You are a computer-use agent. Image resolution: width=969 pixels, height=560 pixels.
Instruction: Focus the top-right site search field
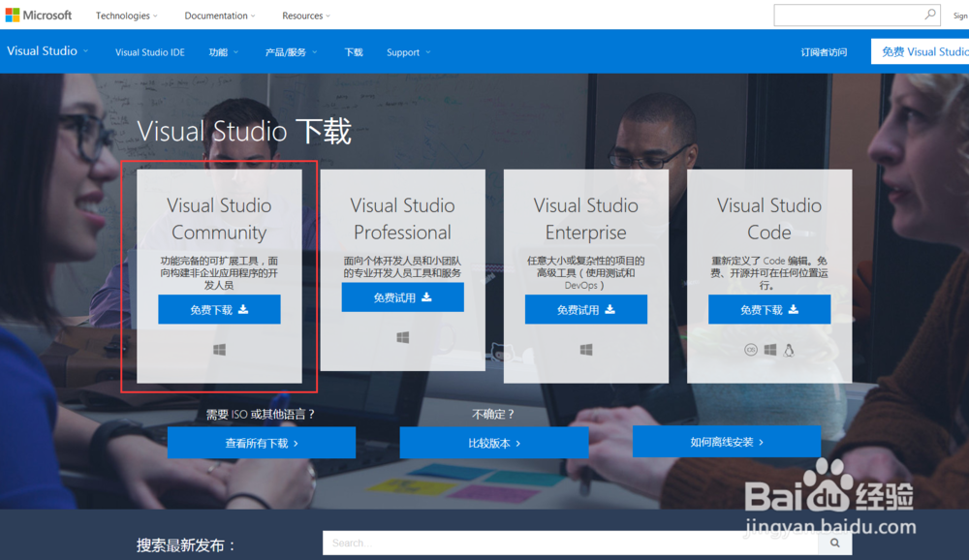coord(858,15)
